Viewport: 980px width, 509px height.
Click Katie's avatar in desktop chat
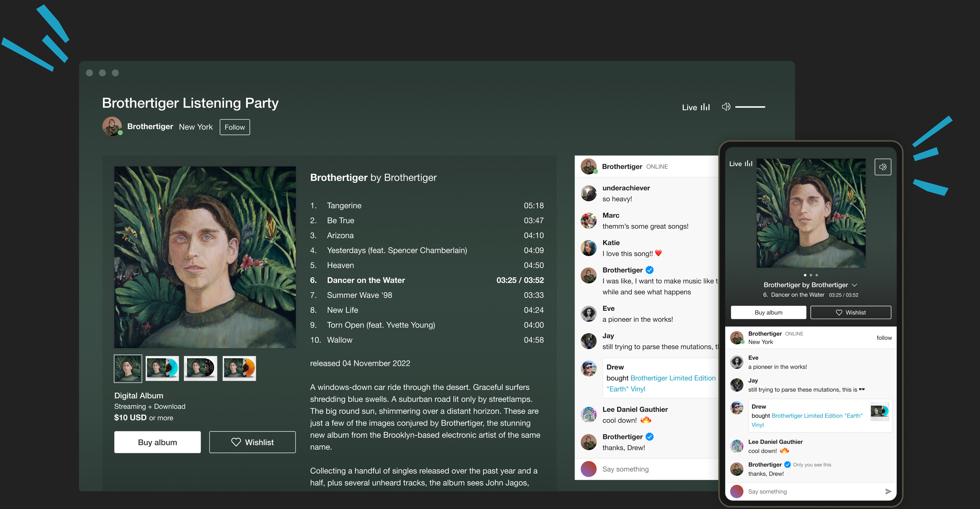coord(588,248)
